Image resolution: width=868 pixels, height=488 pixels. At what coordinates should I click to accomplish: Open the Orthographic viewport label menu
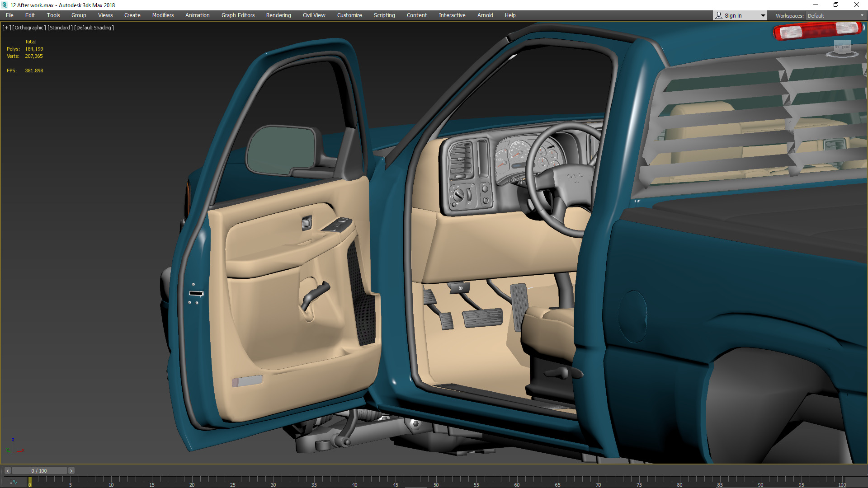coord(29,28)
